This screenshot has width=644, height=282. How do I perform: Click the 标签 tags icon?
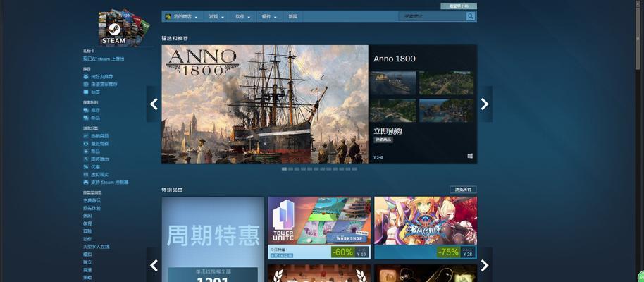tap(86, 92)
